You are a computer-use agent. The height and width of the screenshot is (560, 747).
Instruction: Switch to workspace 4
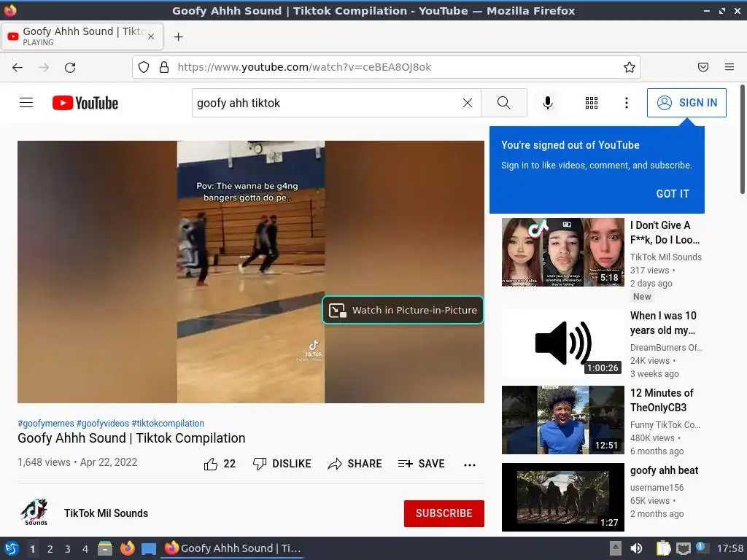tap(85, 549)
